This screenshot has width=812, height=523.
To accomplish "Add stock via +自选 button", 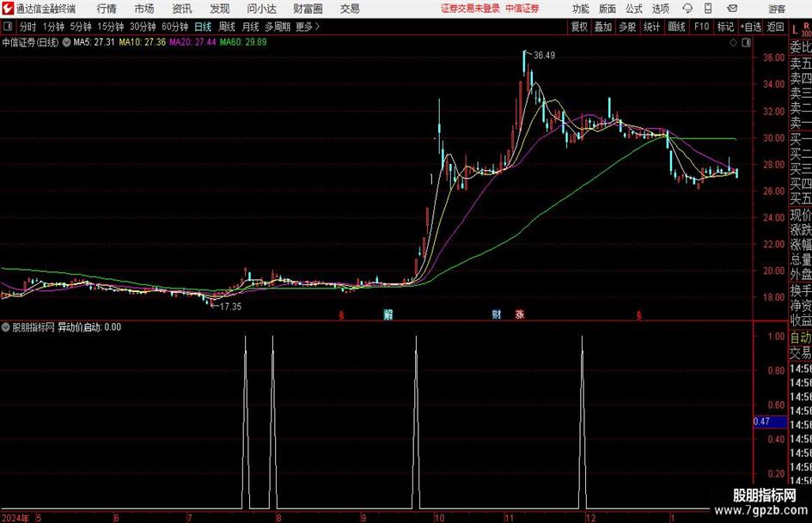I will (750, 27).
